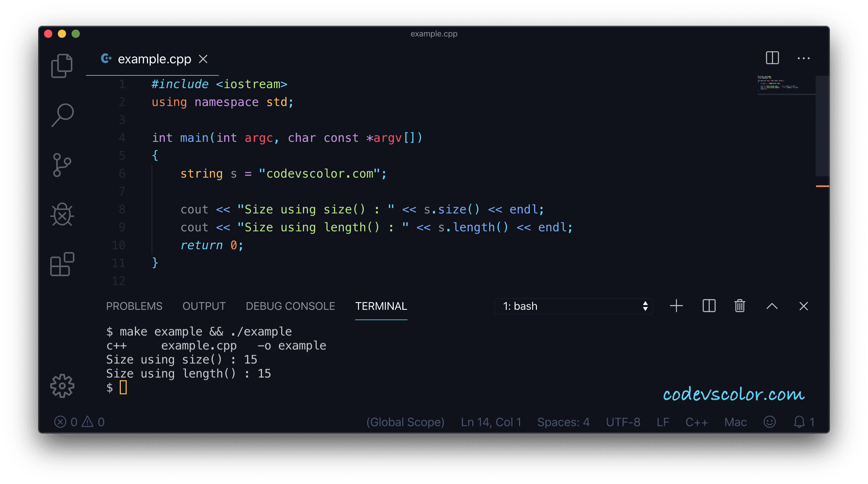
Task: Open the Manage gear icon
Action: [62, 386]
